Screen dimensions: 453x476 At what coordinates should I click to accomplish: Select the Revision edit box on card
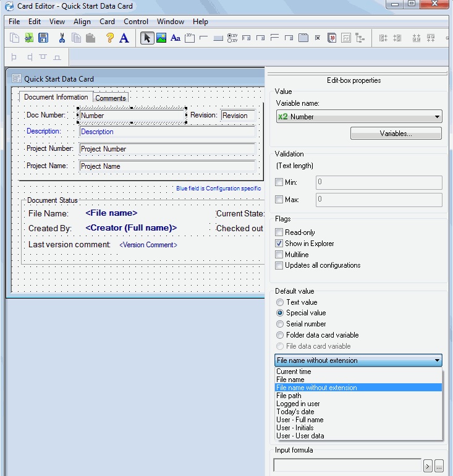pos(238,116)
